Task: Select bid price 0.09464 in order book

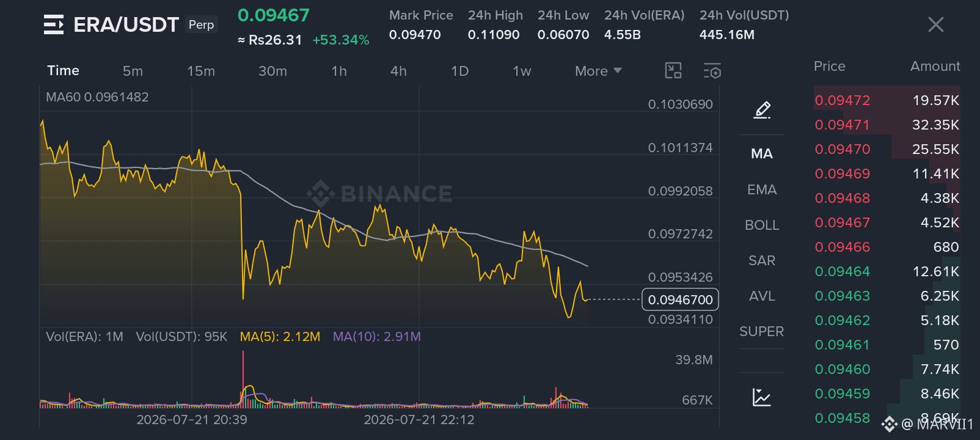Action: (843, 271)
